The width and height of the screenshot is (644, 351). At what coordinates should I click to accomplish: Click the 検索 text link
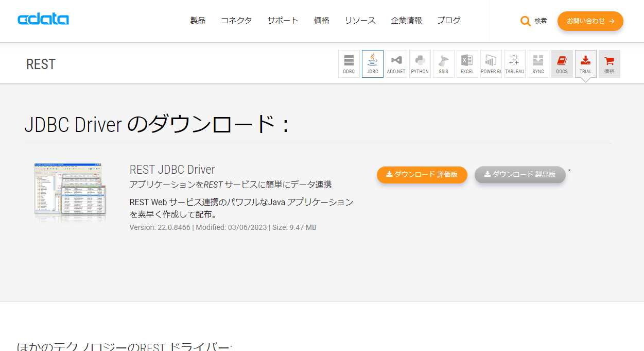coord(541,21)
